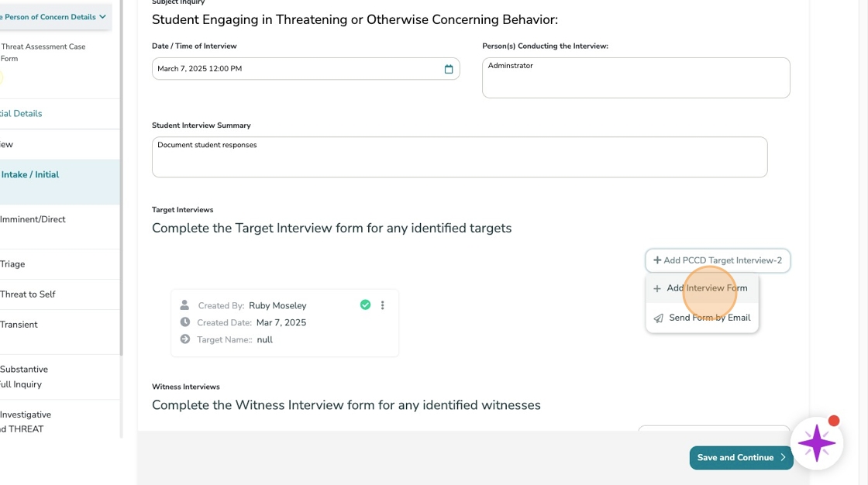Click the Date / Time of Interview field
The image size is (868, 485).
(x=298, y=69)
